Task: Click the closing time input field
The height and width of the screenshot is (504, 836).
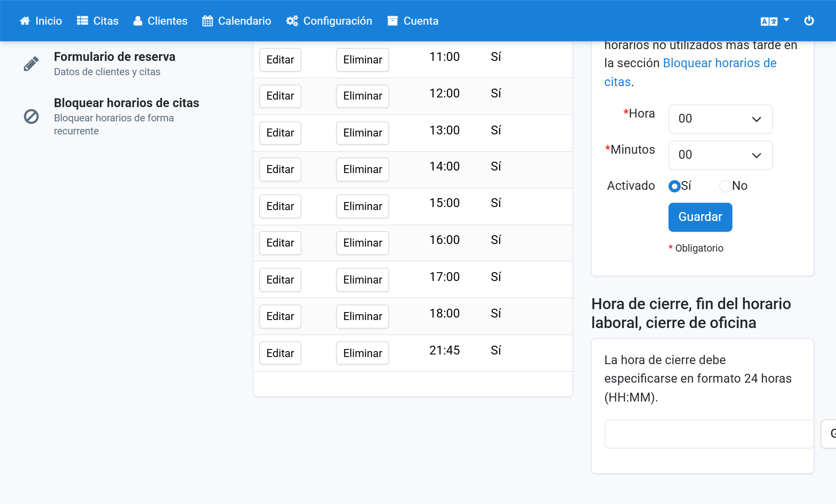Action: tap(709, 434)
